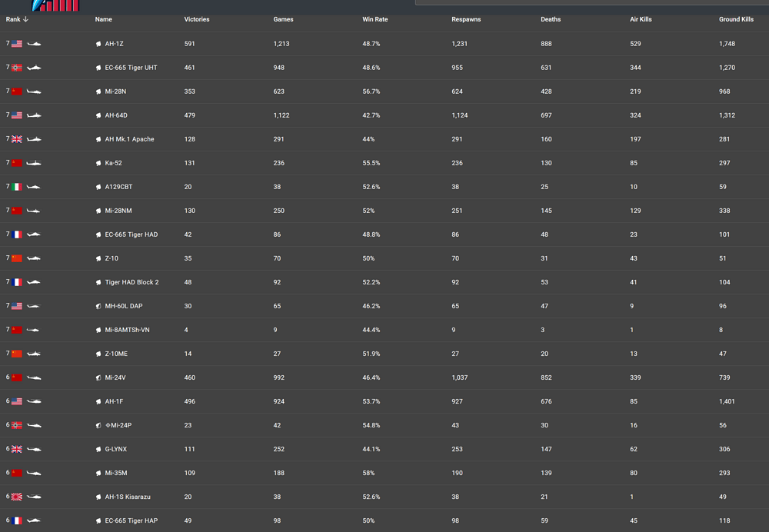Click the helicopter silhouette in the AH-1Z row

34,44
